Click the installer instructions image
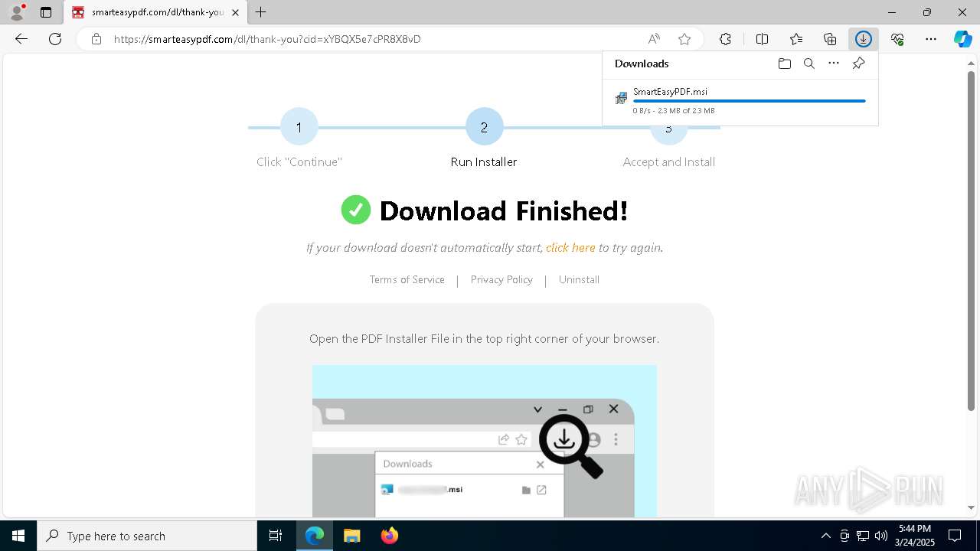The image size is (980, 551). 485,442
